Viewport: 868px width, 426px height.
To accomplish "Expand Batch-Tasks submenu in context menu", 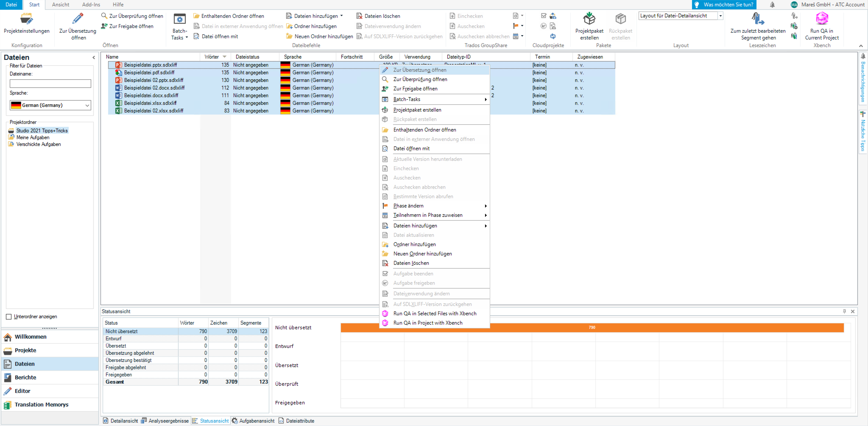I will point(435,99).
